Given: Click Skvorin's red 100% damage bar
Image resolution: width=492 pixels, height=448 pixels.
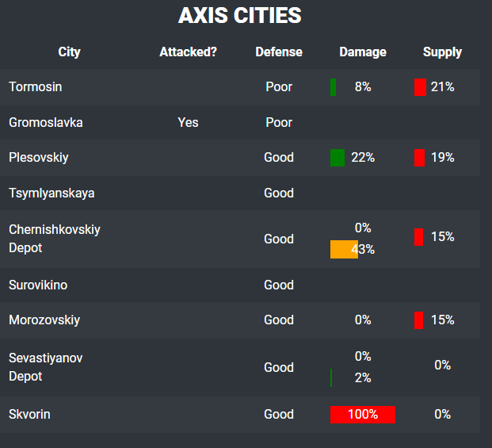Looking at the screenshot, I should [362, 414].
